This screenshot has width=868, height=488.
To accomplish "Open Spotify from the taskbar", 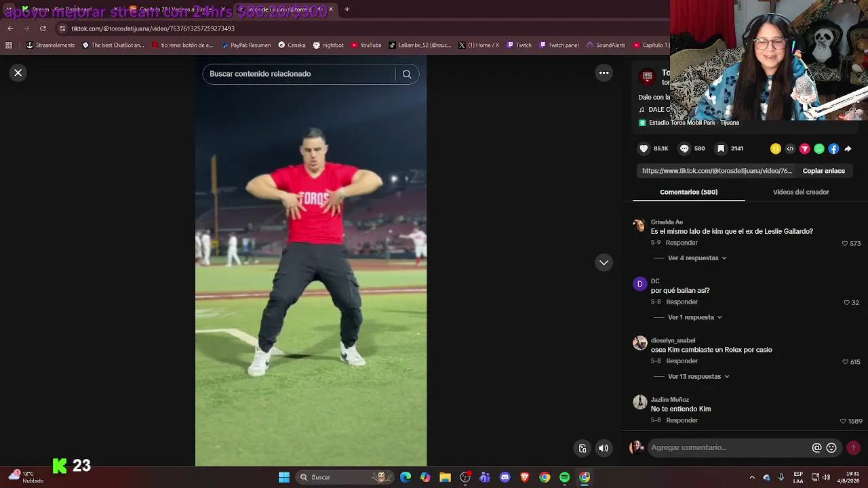I will 564,477.
